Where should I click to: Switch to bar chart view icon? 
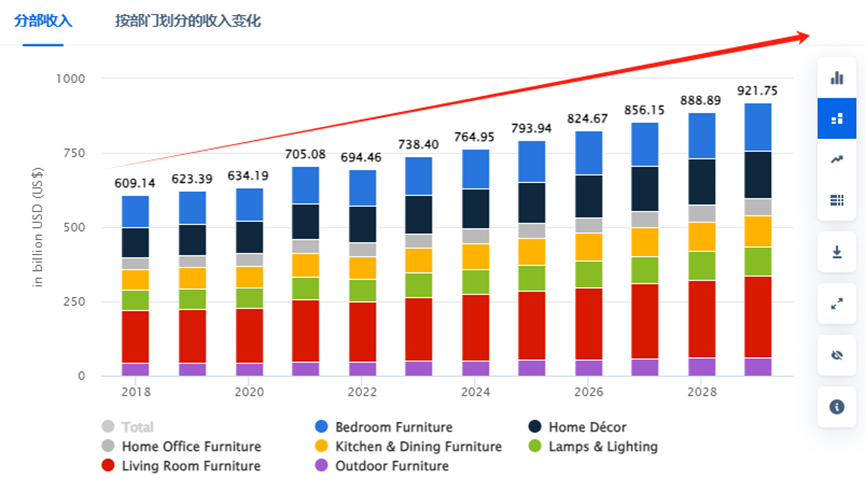837,78
